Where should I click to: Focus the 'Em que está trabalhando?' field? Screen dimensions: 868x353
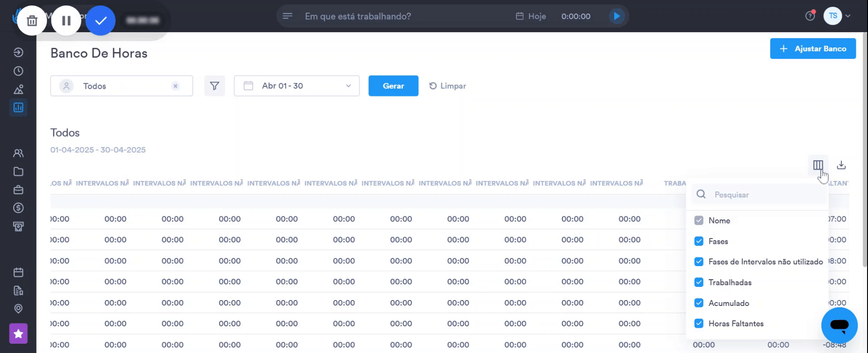[x=358, y=16]
